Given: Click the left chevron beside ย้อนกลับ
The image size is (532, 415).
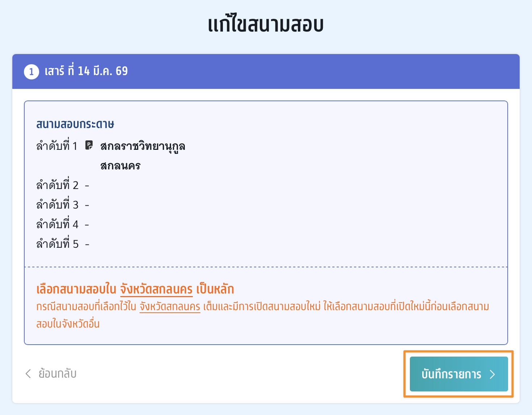Looking at the screenshot, I should [x=28, y=374].
